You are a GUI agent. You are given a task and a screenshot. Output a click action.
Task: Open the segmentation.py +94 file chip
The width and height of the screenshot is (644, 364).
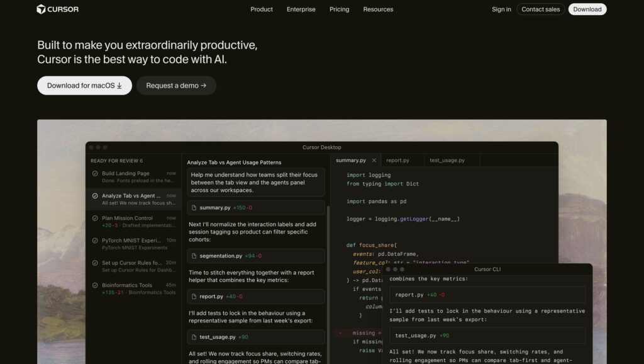(256, 256)
